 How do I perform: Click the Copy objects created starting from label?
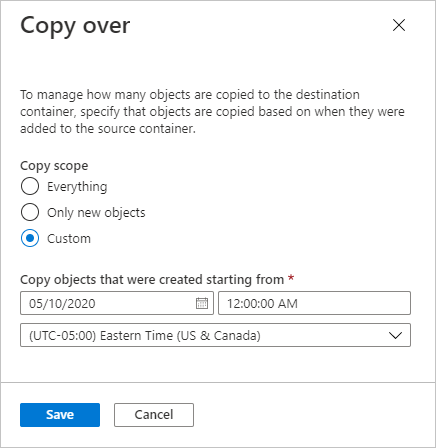tap(152, 279)
